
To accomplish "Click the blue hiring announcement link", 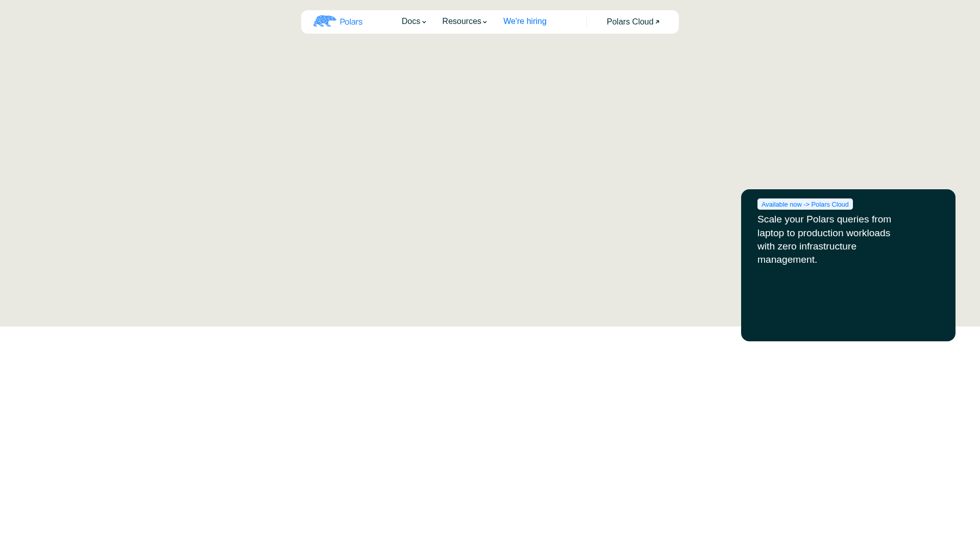I will [x=525, y=21].
